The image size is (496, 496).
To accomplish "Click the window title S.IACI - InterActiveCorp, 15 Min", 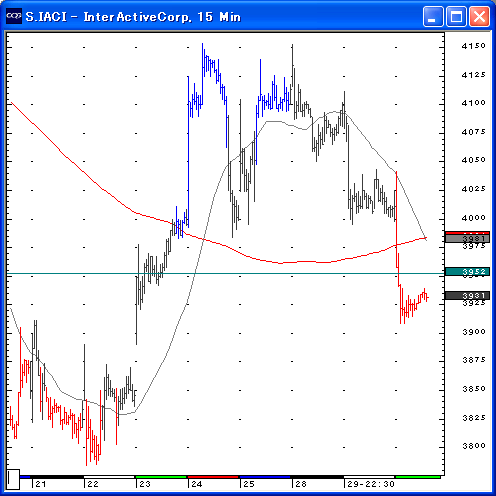I will [133, 17].
